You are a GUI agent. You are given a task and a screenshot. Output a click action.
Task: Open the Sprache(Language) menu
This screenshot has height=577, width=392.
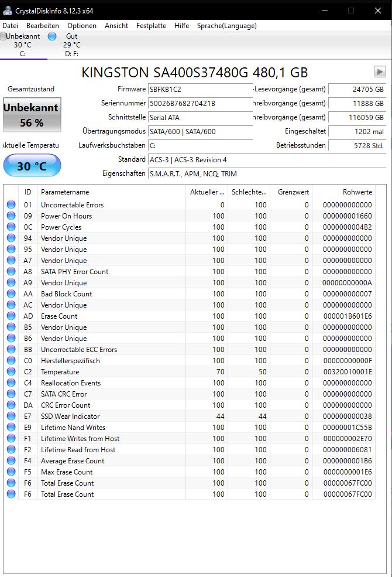(x=226, y=26)
